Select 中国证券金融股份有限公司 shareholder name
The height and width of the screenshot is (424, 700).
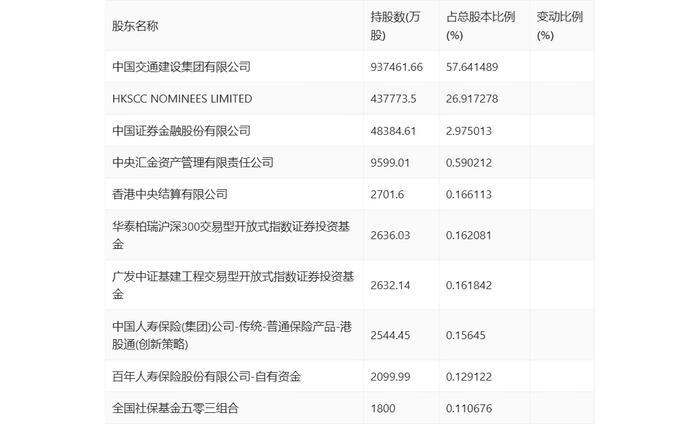pyautogui.click(x=181, y=131)
